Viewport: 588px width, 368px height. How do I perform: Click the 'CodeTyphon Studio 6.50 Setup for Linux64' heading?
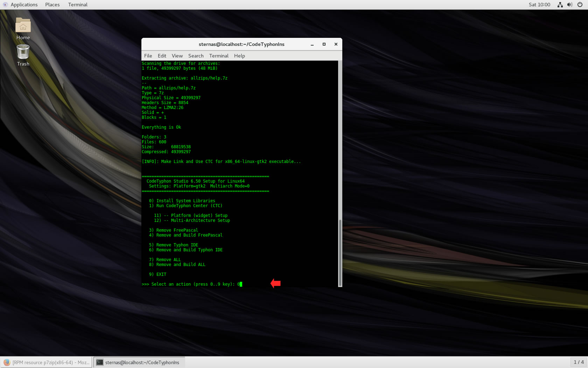point(196,181)
